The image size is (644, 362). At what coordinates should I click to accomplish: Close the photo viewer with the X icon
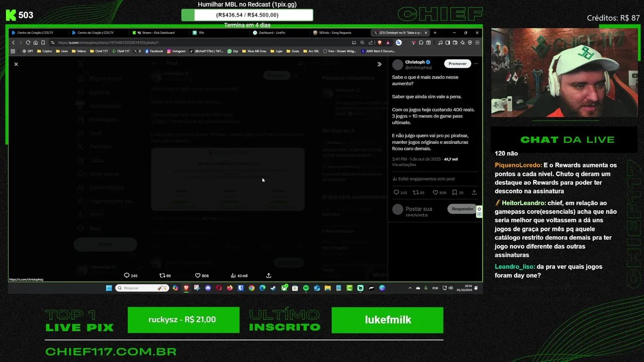[16, 64]
